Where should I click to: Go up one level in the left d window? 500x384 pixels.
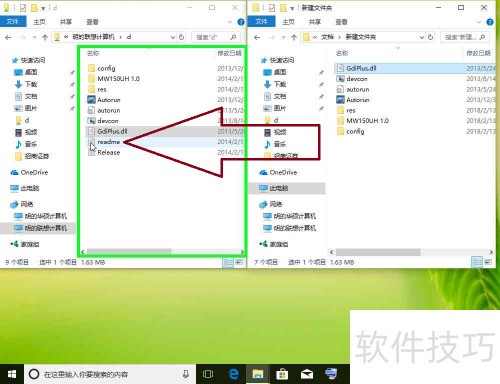(x=45, y=37)
